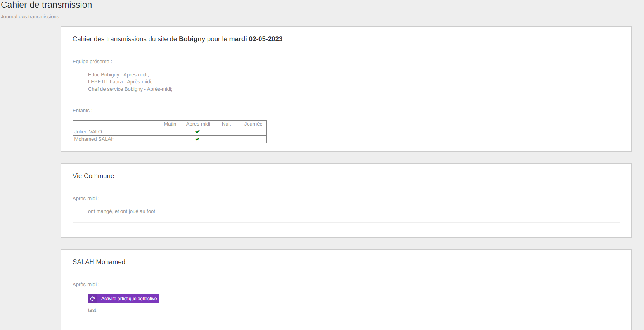Click the Nuit cell for Mohamed SALAH
This screenshot has width=644, height=330.
tap(225, 139)
